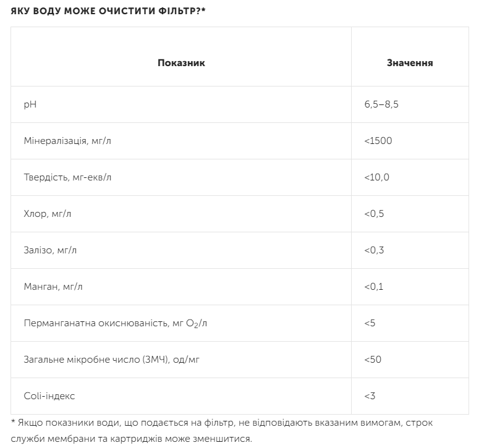Click the "Твердість, мг-екв/л" cell
This screenshot has height=448, width=492.
[67, 177]
